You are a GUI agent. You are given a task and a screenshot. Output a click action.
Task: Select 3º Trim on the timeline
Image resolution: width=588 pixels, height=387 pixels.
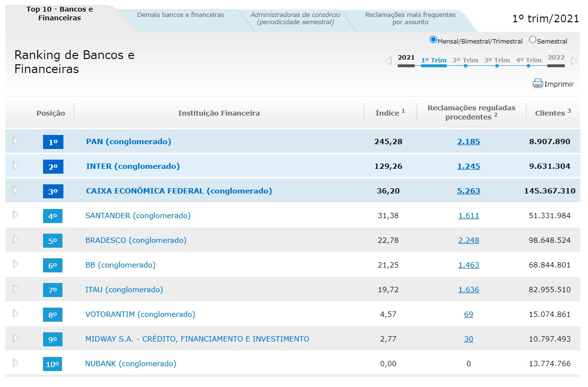[x=497, y=61]
